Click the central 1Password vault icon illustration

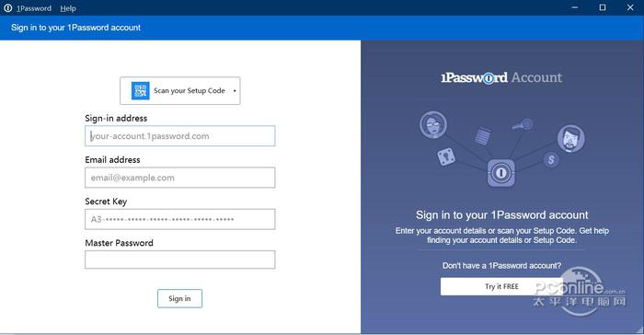(x=501, y=173)
